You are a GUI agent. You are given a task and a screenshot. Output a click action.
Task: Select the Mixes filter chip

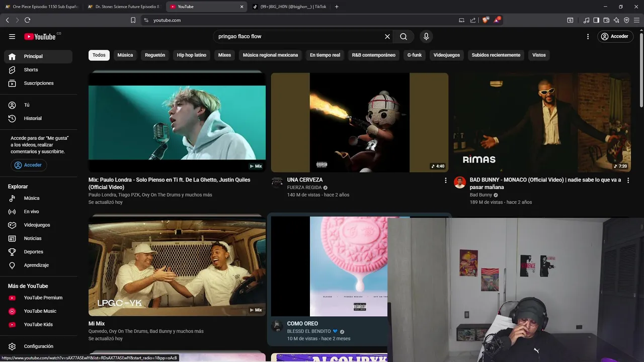224,55
